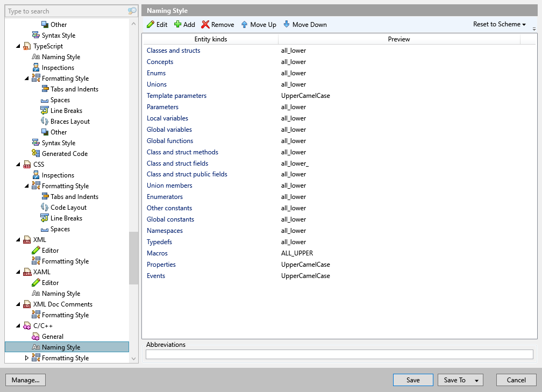Select Syntax Style under TypeScript
This screenshot has width=542, height=392.
pyautogui.click(x=56, y=142)
